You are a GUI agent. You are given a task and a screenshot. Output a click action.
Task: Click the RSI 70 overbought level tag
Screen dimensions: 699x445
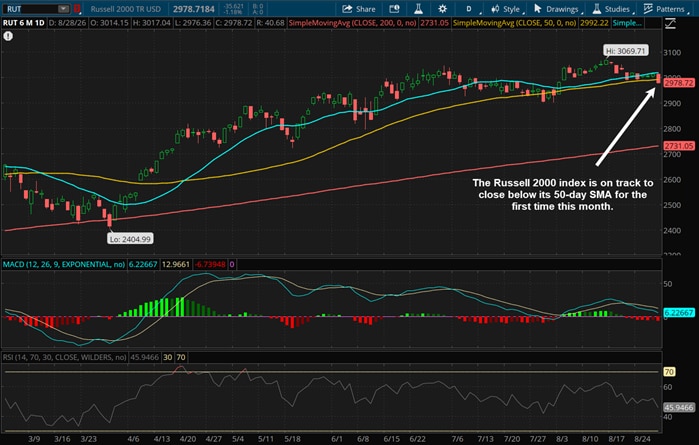pos(669,371)
